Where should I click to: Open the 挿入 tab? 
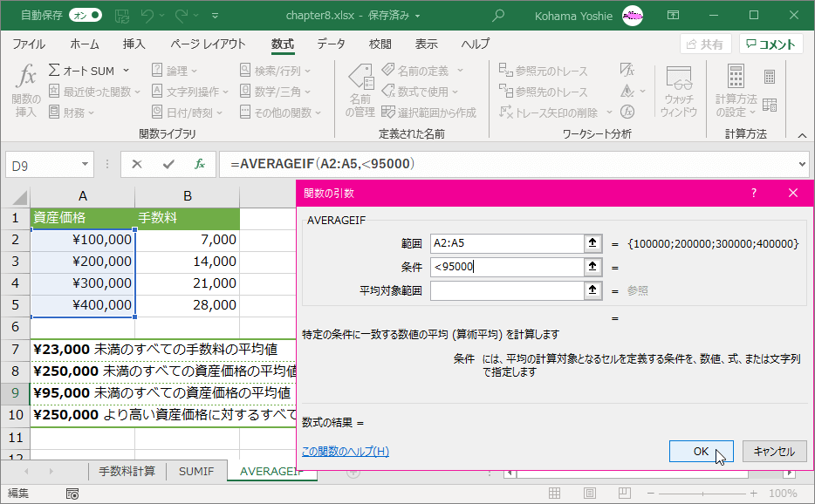(134, 44)
